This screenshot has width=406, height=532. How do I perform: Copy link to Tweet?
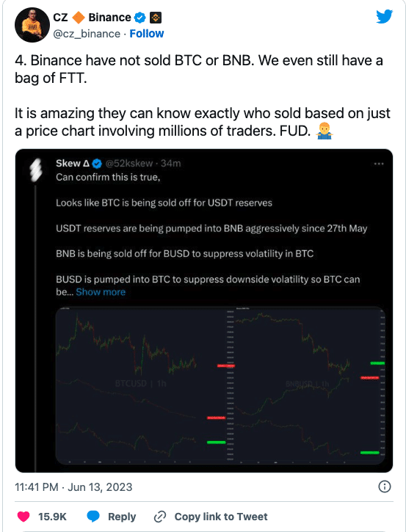pyautogui.click(x=221, y=517)
